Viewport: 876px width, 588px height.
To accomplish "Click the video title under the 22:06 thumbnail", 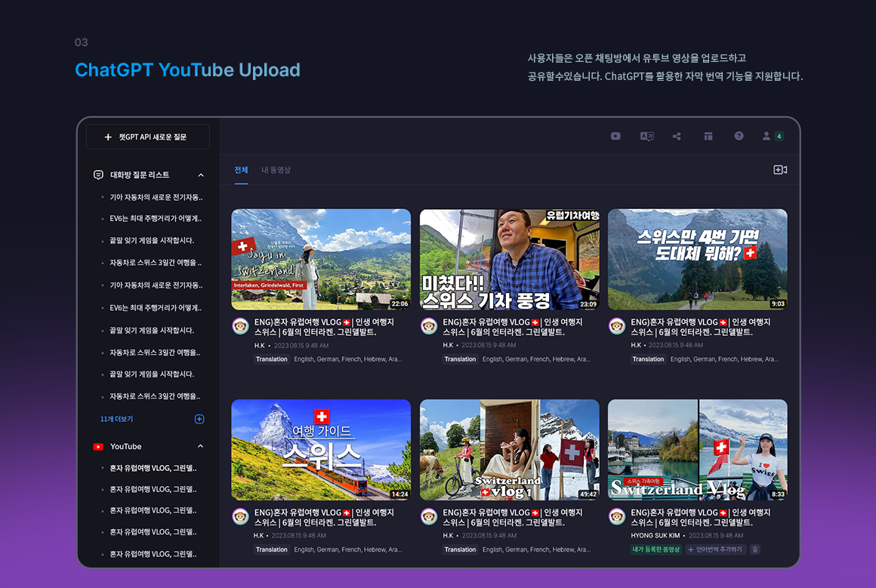I will point(324,327).
